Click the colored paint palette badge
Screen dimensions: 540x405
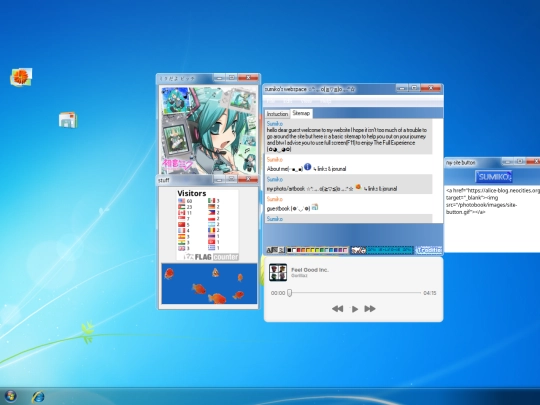318,250
